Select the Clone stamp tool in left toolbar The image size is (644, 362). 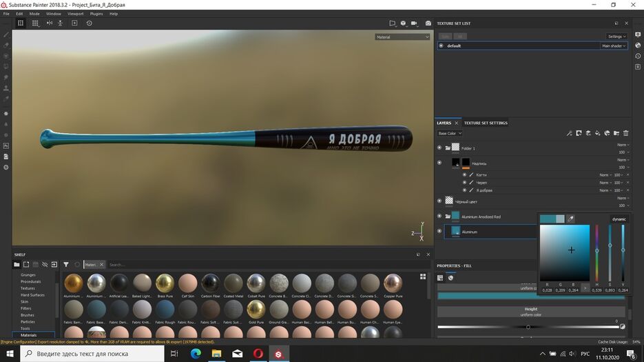(6, 88)
